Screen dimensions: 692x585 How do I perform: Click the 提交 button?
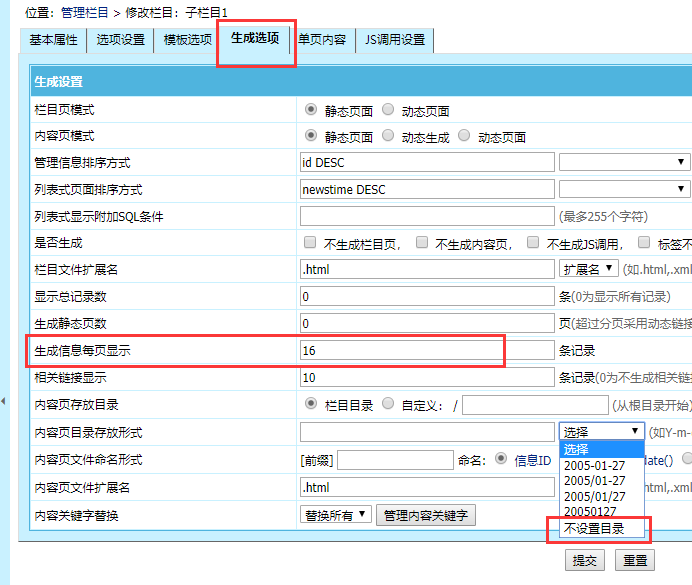point(586,561)
